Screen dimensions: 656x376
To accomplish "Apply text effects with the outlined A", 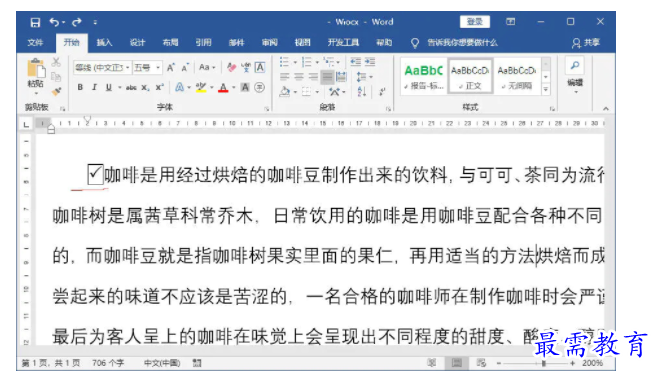I will click(179, 87).
